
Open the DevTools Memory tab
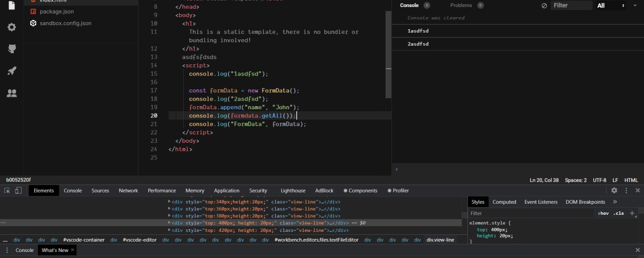tap(195, 191)
